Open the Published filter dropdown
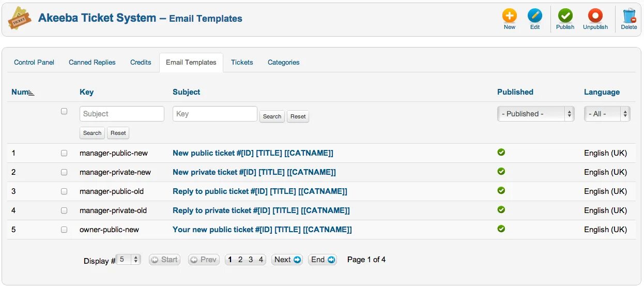 536,114
